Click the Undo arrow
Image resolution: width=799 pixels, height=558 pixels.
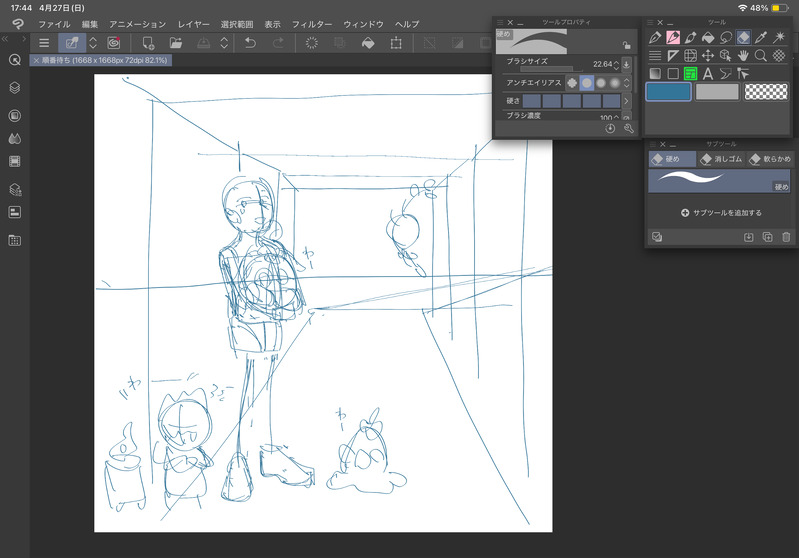click(250, 43)
